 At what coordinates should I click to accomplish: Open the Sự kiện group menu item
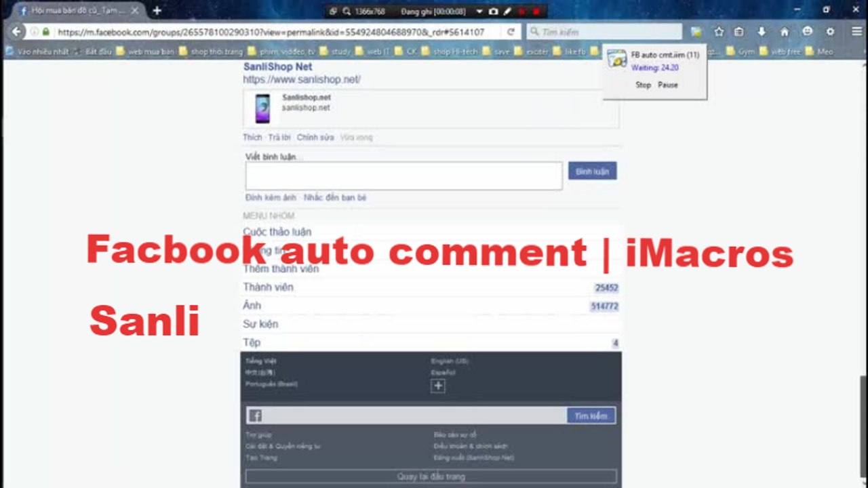click(431, 324)
